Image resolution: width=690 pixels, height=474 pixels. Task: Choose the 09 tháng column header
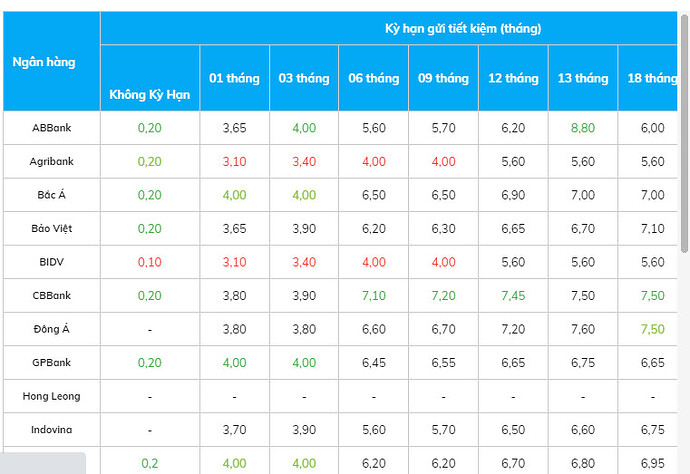pyautogui.click(x=444, y=78)
